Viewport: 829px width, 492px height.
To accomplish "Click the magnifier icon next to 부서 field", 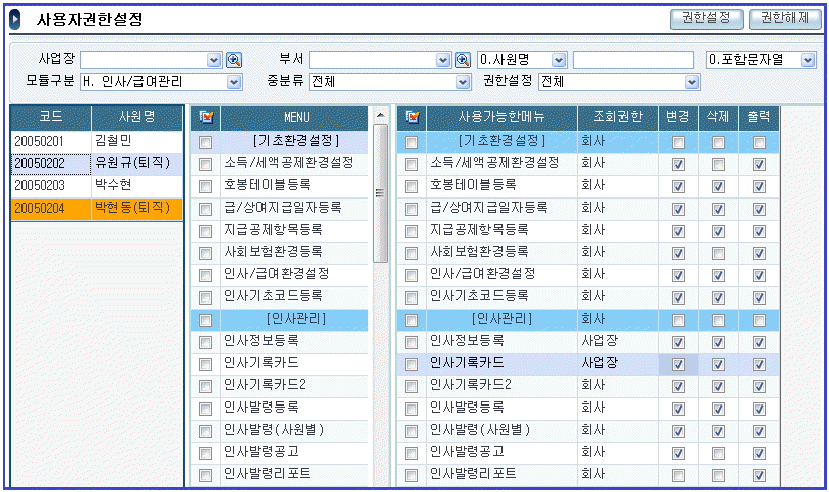I will tap(463, 60).
